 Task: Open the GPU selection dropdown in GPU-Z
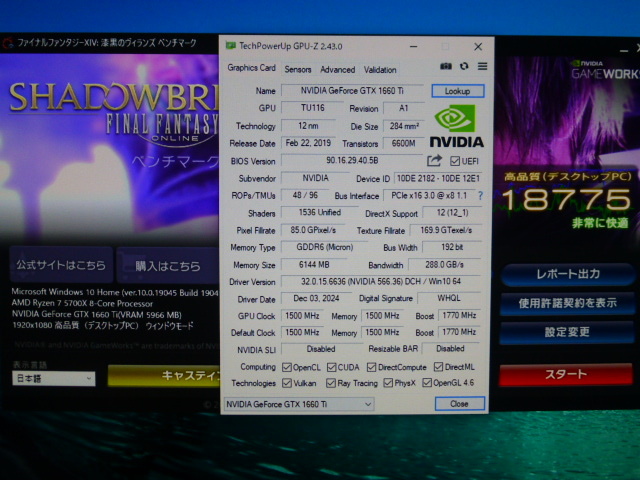[299, 404]
